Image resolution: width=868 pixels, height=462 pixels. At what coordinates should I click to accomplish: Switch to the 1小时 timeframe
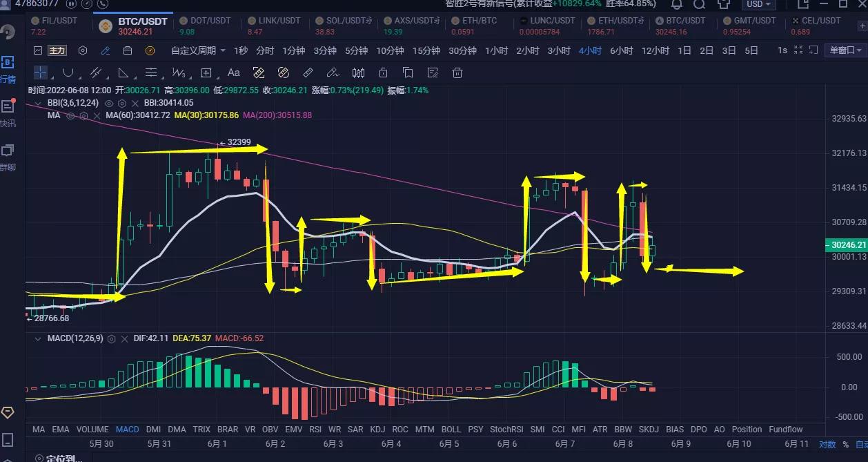(496, 50)
